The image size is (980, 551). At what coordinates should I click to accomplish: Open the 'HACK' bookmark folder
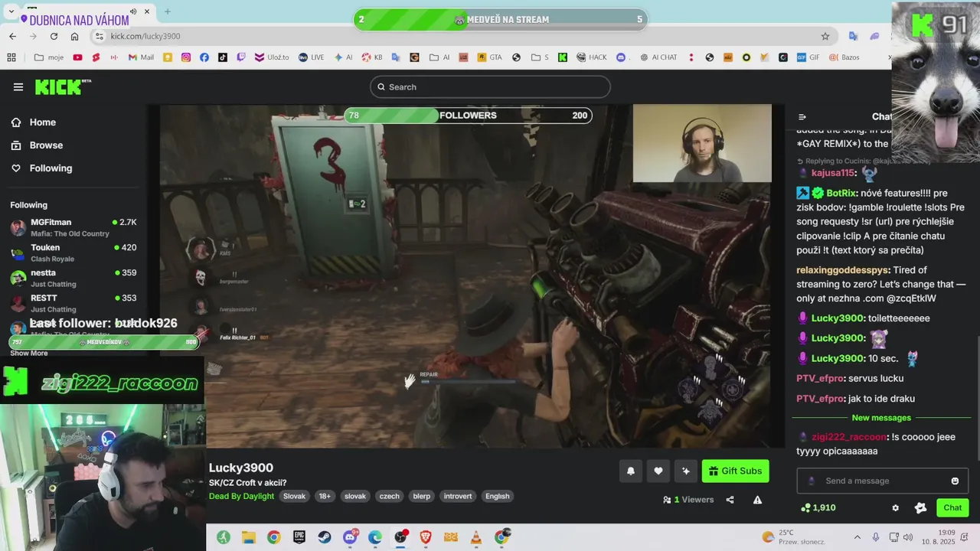tap(592, 57)
